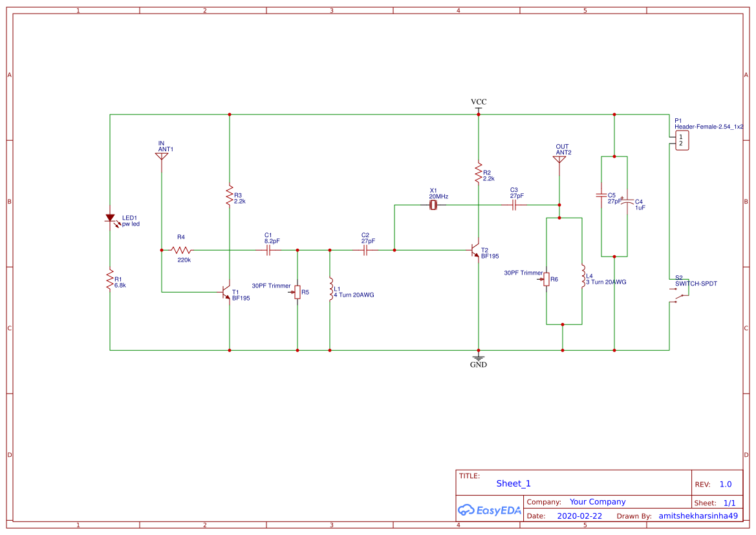The image size is (756, 535).
Task: Select the REV 1.0 field
Action: pyautogui.click(x=715, y=484)
